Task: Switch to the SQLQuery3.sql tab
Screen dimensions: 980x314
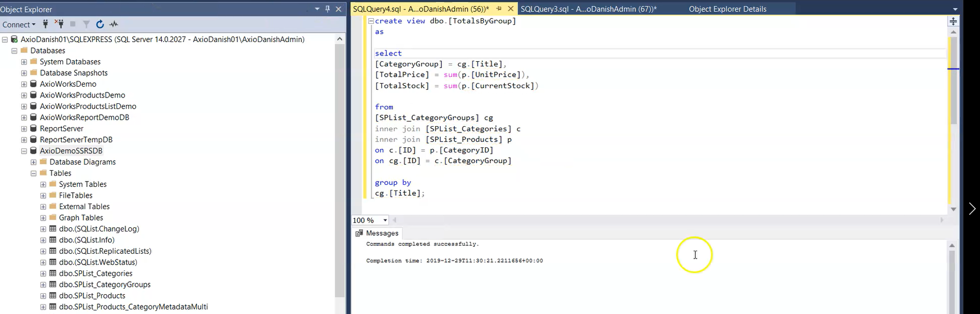Action: (588, 9)
